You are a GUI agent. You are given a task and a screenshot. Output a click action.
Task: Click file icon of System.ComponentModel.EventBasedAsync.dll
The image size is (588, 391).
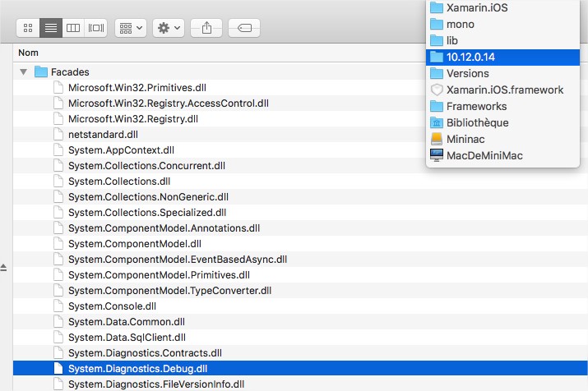tap(58, 260)
